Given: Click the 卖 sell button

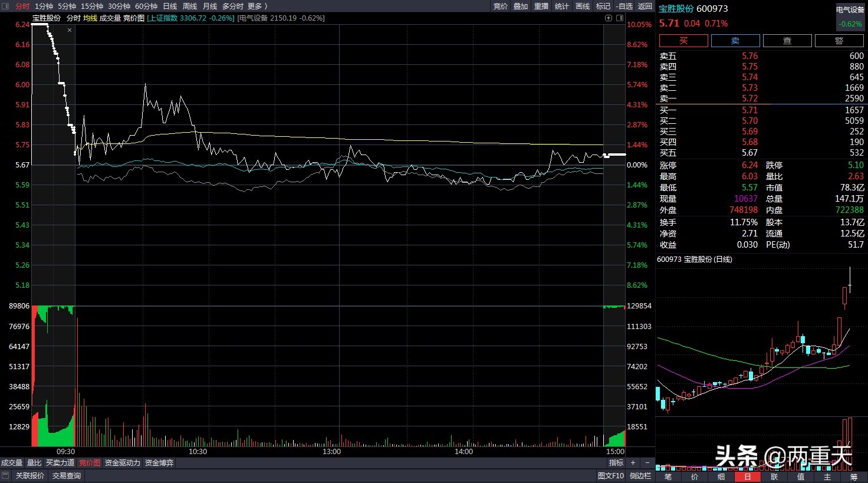Looking at the screenshot, I should (735, 41).
